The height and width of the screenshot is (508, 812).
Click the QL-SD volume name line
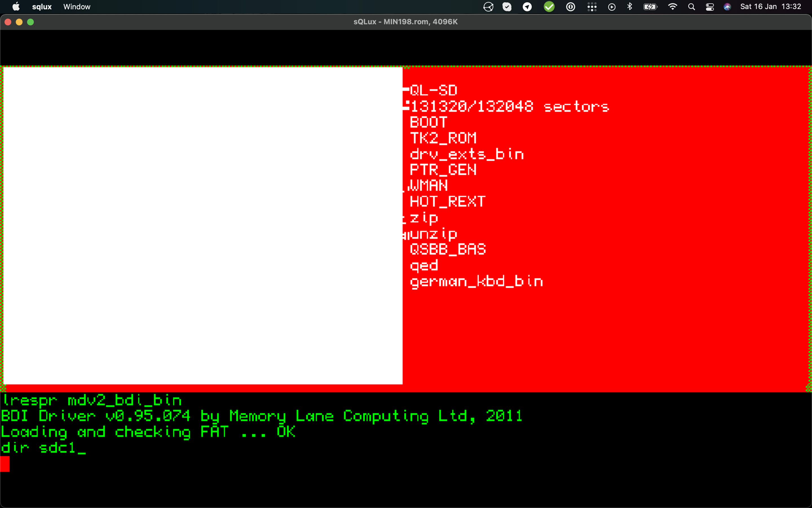[433, 90]
